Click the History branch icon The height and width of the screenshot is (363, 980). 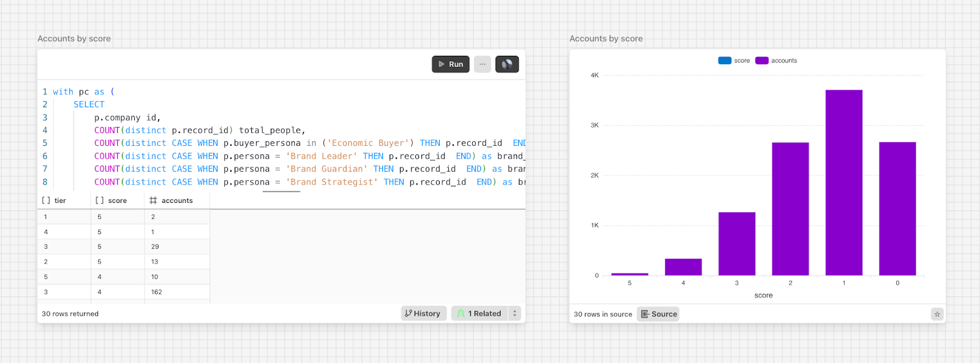click(409, 313)
